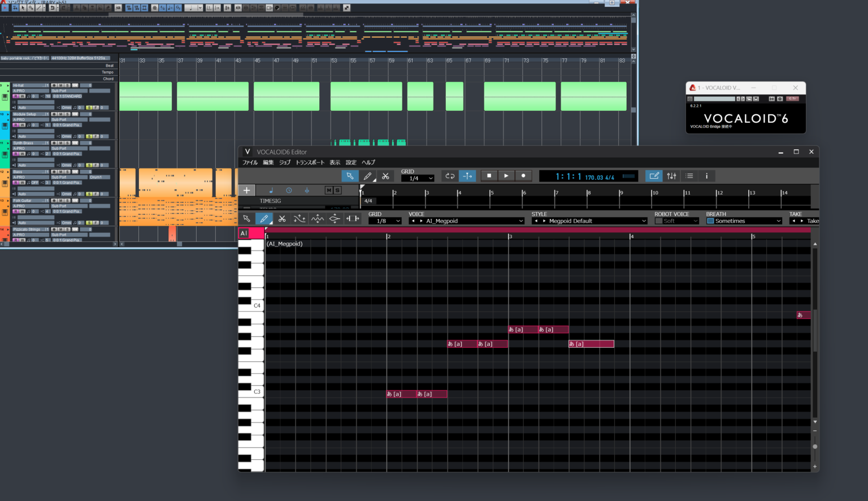Image resolution: width=868 pixels, height=501 pixels.
Task: Toggle the BREATH Sometimes checkbox
Action: (710, 221)
